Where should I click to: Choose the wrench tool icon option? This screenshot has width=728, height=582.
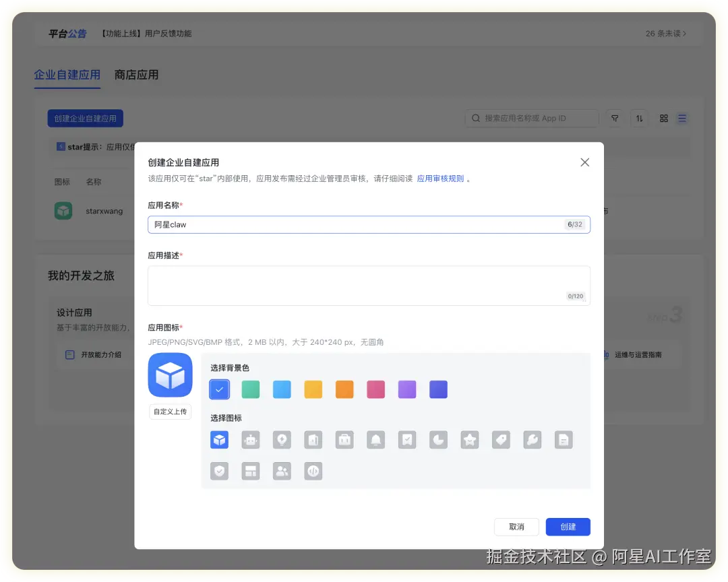click(533, 439)
